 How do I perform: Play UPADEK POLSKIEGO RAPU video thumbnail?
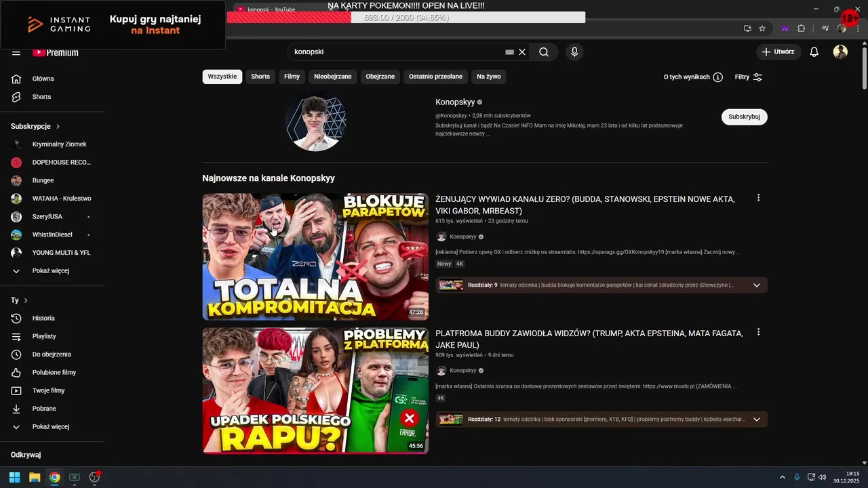click(315, 391)
